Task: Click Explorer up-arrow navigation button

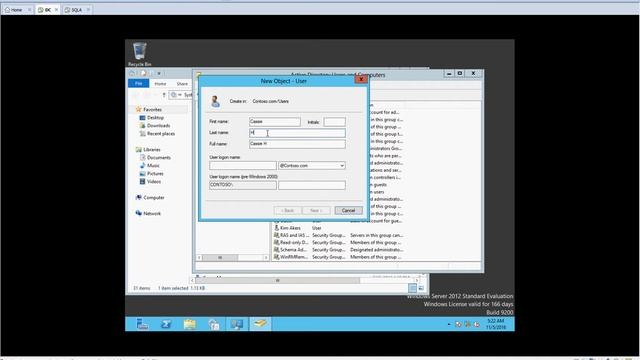Action: pyautogui.click(x=164, y=95)
